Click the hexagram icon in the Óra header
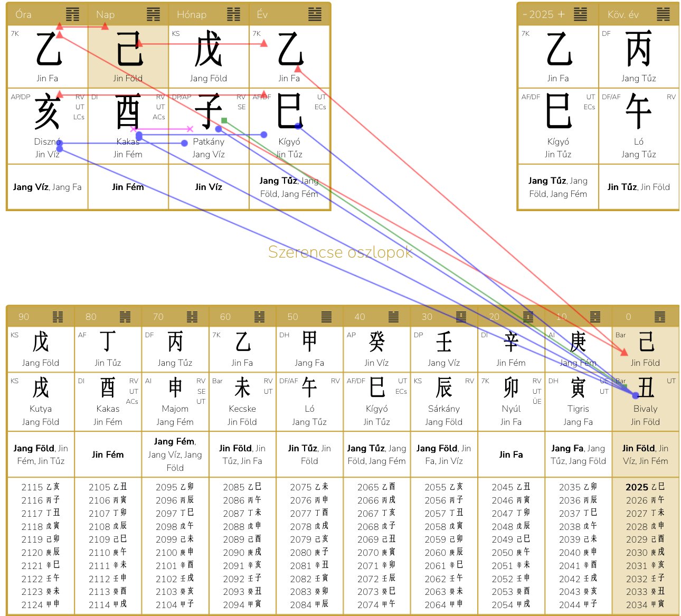The image size is (681, 616). [72, 14]
